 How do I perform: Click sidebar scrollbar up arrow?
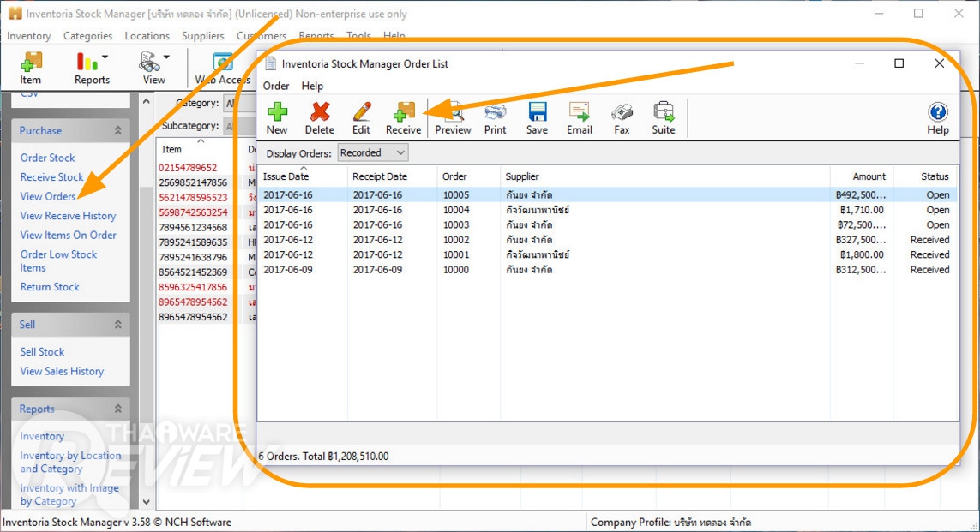tap(147, 100)
